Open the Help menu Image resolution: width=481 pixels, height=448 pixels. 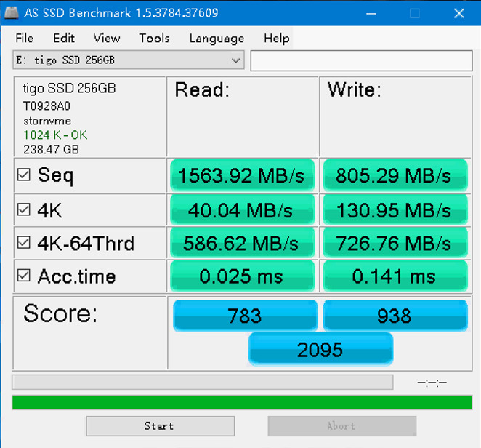coord(276,39)
